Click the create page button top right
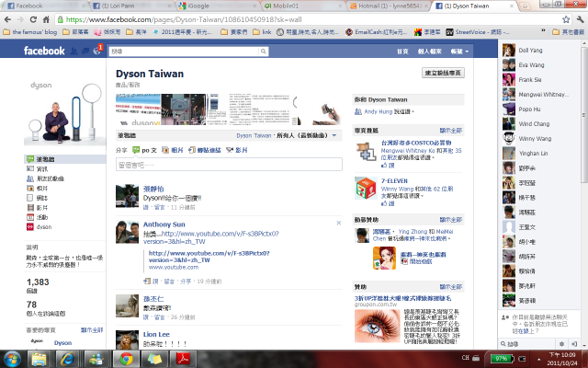The height and width of the screenshot is (368, 588). (x=443, y=73)
